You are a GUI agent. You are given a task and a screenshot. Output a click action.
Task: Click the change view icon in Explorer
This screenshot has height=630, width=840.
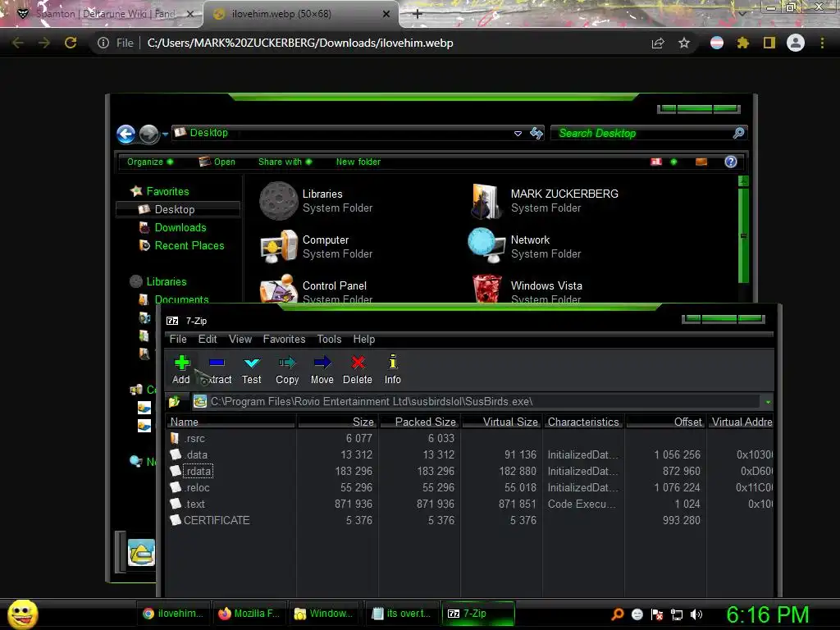[656, 162]
